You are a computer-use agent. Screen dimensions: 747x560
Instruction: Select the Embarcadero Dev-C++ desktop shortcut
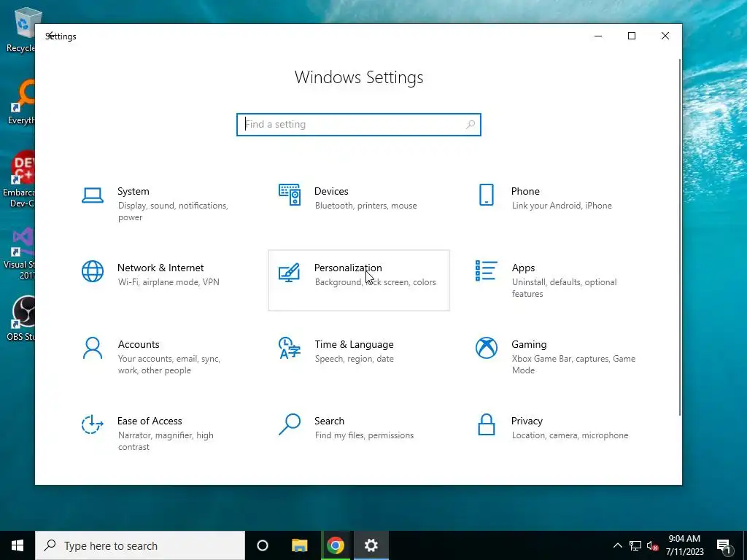19,180
